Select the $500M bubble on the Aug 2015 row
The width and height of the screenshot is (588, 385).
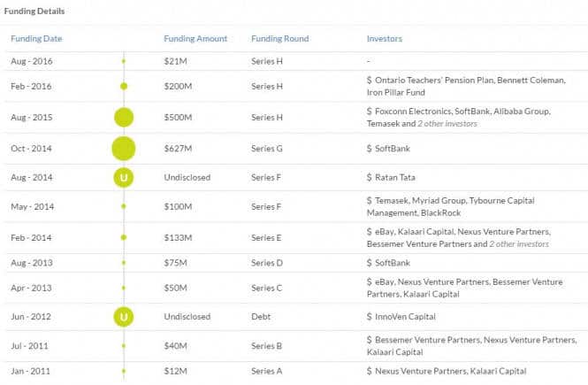[124, 117]
